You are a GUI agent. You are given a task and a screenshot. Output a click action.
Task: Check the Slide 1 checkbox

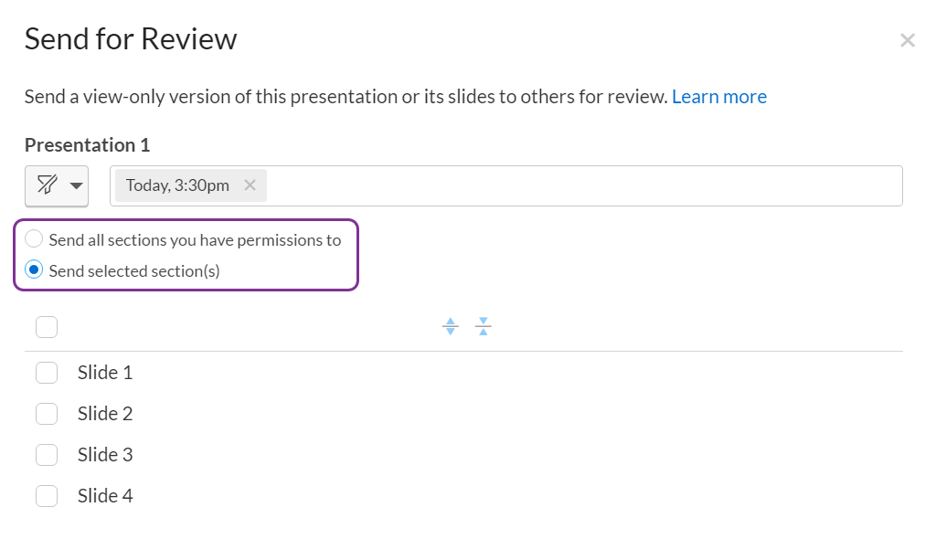[x=47, y=373]
